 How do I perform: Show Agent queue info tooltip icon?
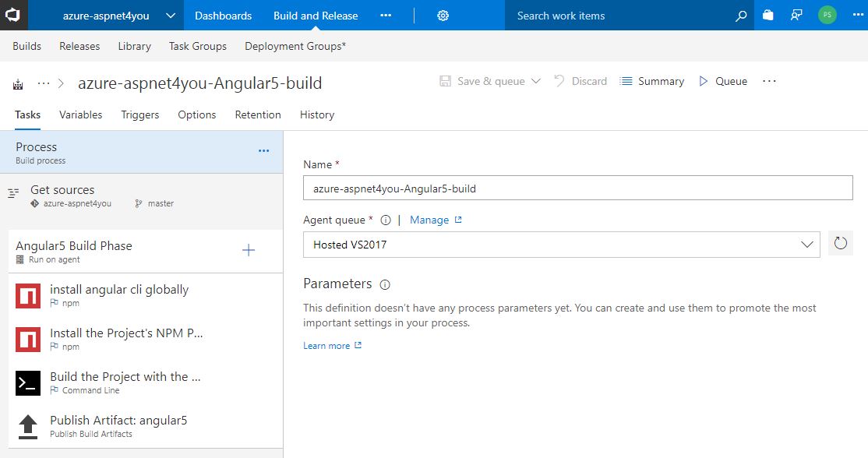pos(385,220)
